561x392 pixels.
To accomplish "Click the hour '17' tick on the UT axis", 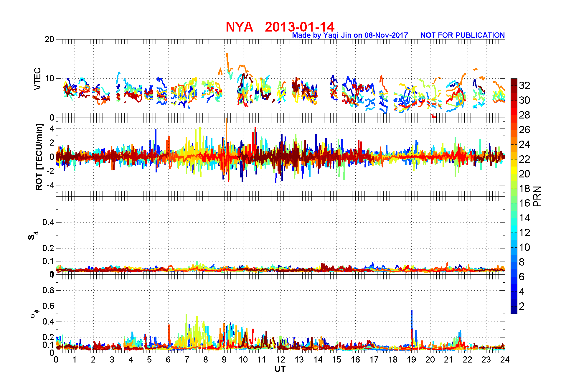I will pyautogui.click(x=374, y=360).
